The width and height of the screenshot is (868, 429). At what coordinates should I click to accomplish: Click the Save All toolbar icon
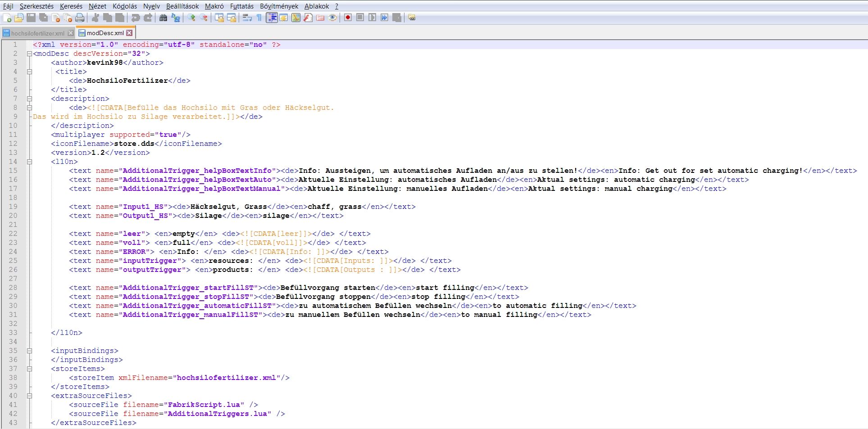tap(43, 18)
